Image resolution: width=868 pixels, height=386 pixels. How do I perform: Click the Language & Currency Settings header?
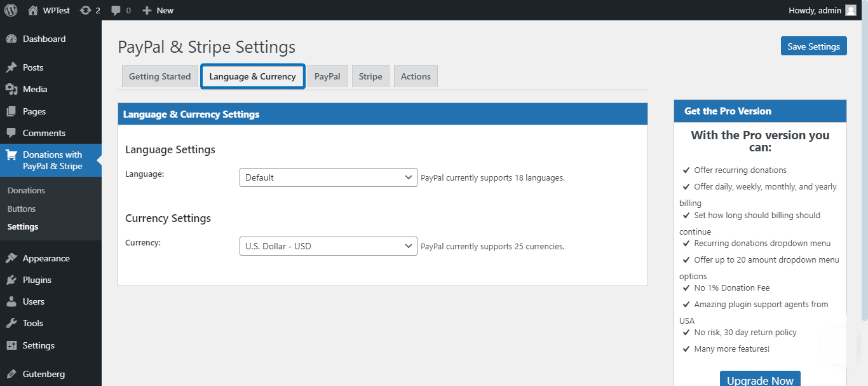(383, 114)
